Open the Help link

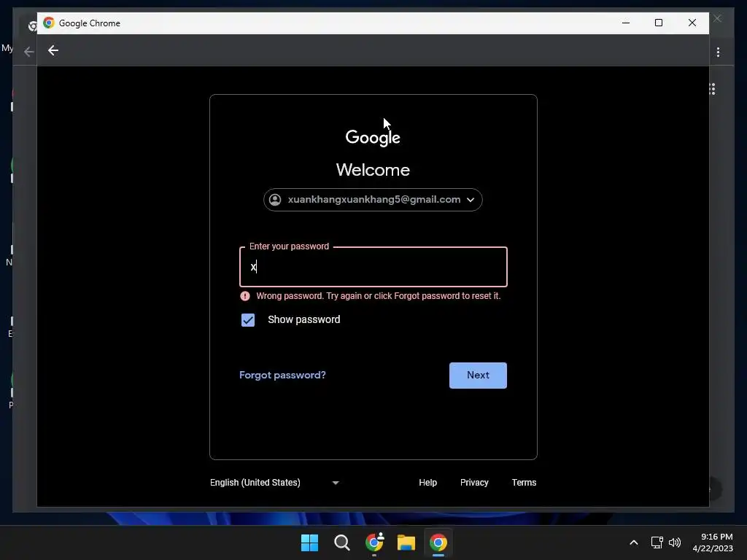427,483
